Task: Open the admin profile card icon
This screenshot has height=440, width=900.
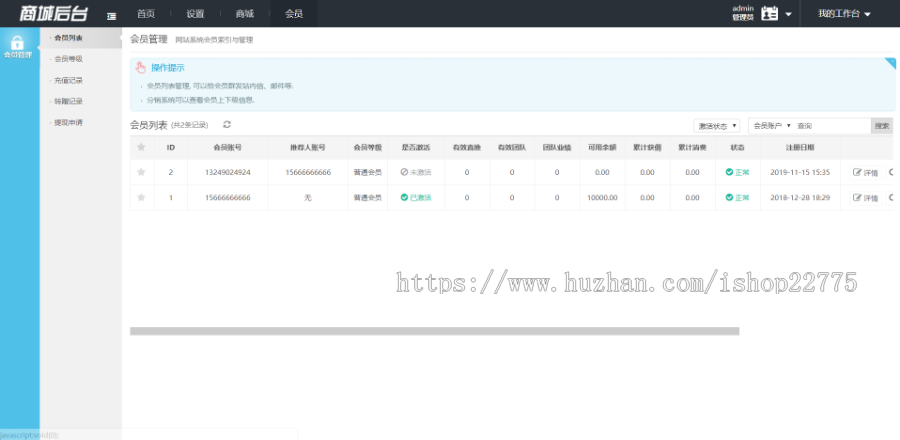Action: (769, 14)
